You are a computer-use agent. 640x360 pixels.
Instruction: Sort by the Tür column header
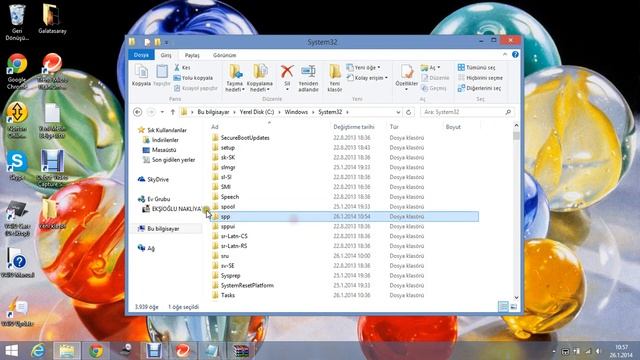[x=394, y=127]
